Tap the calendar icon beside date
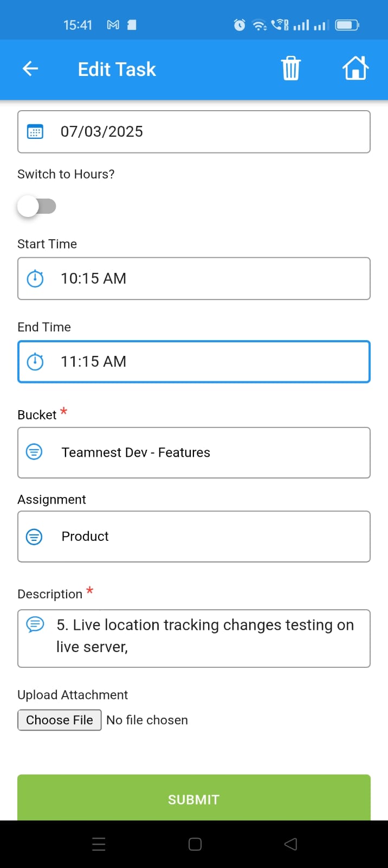388x868 pixels. (x=35, y=132)
